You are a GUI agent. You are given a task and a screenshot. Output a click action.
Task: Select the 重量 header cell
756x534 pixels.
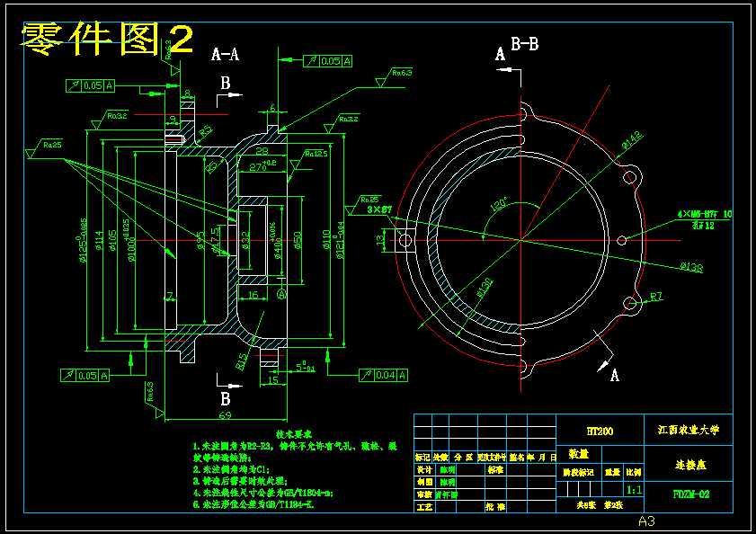[613, 472]
